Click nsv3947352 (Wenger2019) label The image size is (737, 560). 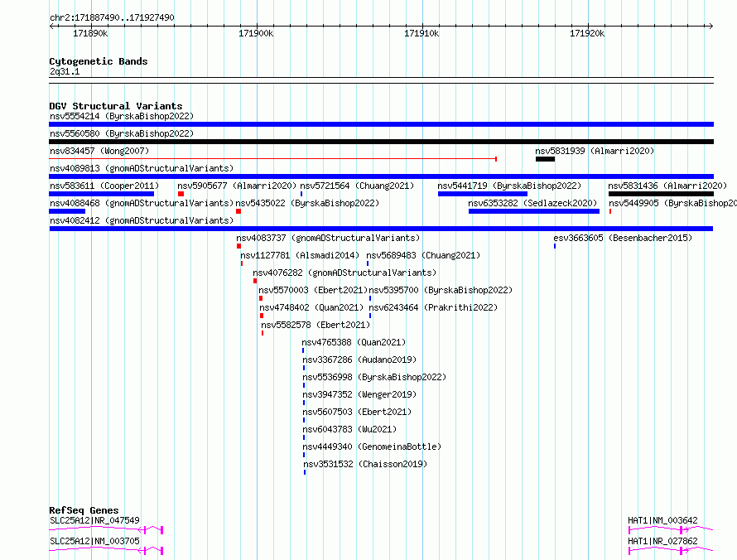(x=359, y=394)
